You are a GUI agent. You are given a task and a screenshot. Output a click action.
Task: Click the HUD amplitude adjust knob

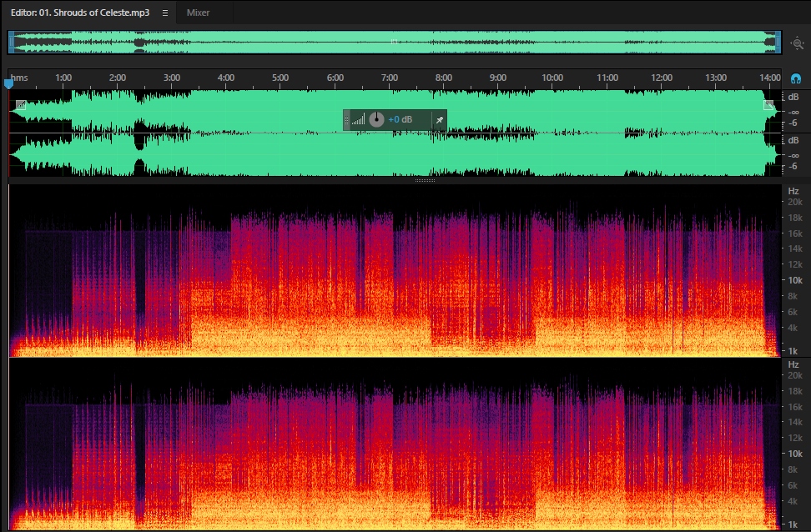click(x=376, y=120)
